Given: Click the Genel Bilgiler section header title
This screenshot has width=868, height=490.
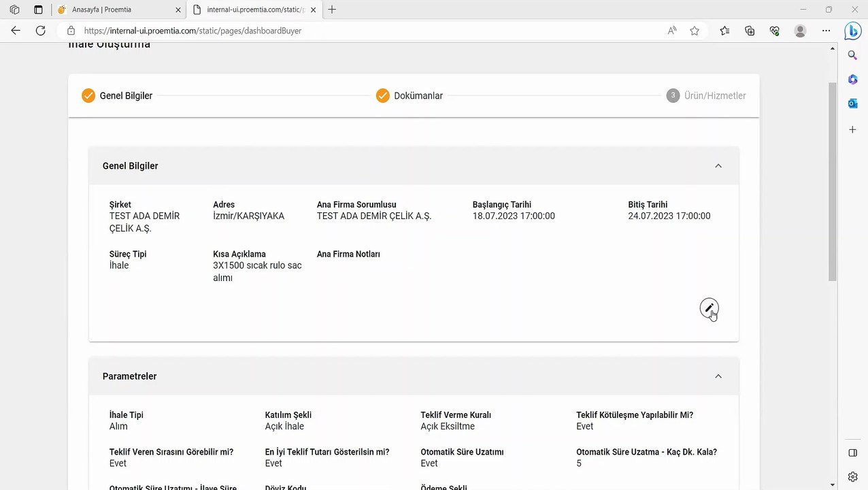Looking at the screenshot, I should click(x=130, y=166).
